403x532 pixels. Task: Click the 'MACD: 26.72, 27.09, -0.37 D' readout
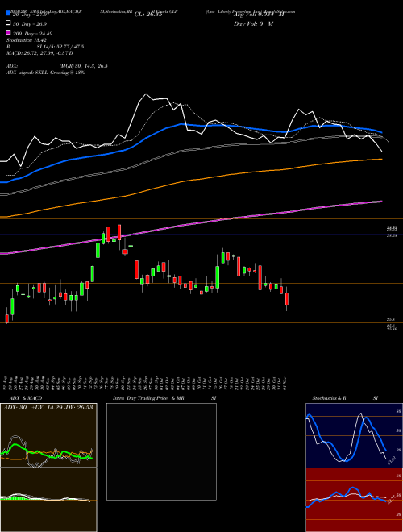[39, 53]
